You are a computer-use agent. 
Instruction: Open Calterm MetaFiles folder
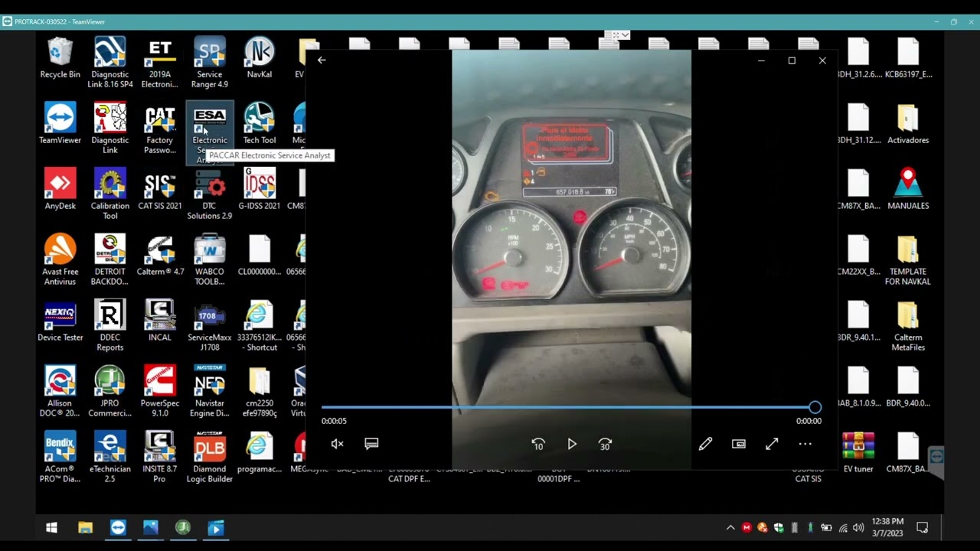pyautogui.click(x=908, y=326)
